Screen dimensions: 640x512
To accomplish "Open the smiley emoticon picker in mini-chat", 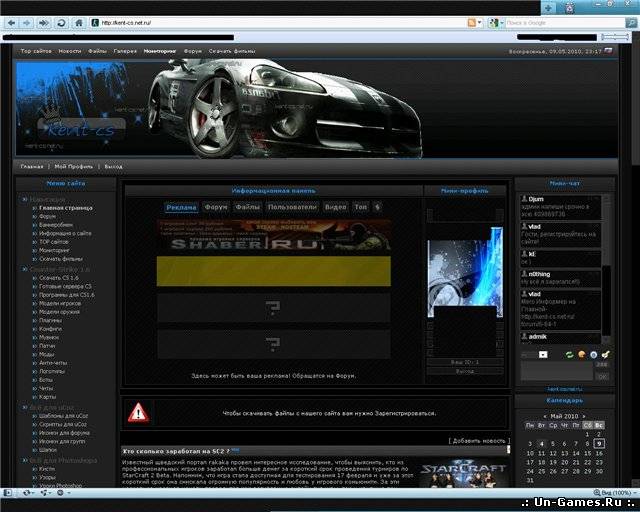I will pyautogui.click(x=581, y=354).
